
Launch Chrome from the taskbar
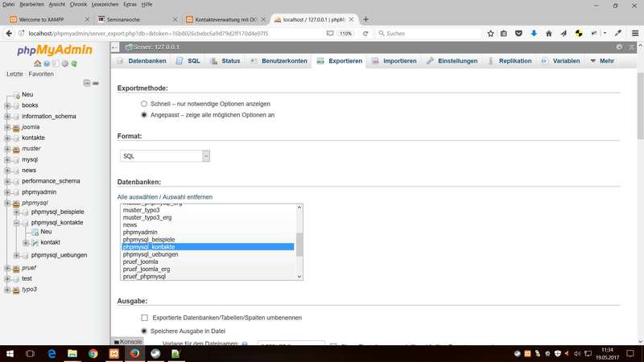coord(93,353)
